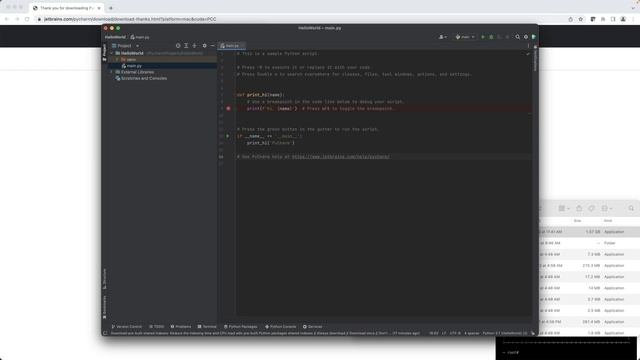The height and width of the screenshot is (360, 640).
Task: Sort Finder list by Size column
Action: (x=578, y=221)
